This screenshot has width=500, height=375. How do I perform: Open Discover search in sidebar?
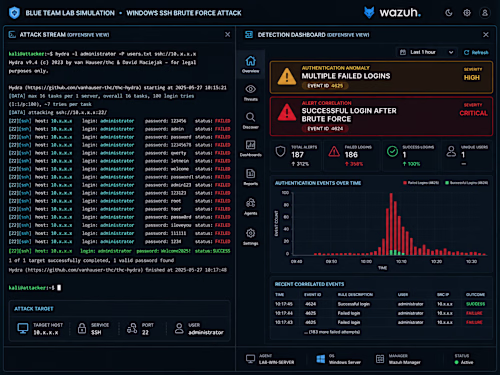click(x=251, y=120)
